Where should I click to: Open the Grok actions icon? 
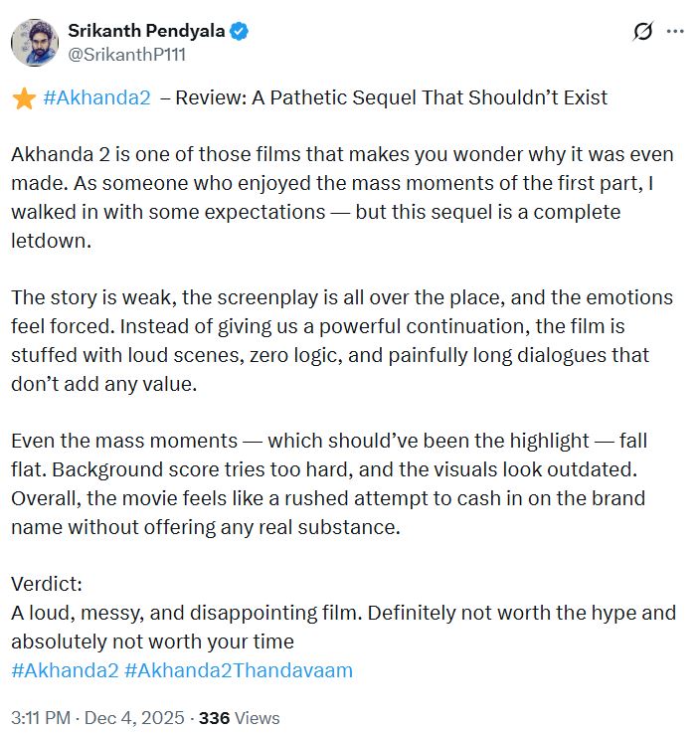coord(642,31)
